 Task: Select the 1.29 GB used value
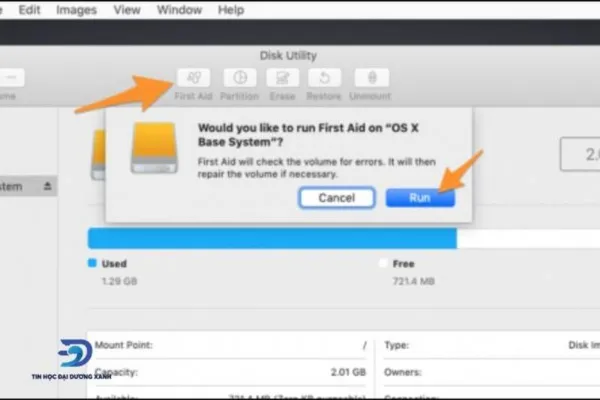click(119, 281)
